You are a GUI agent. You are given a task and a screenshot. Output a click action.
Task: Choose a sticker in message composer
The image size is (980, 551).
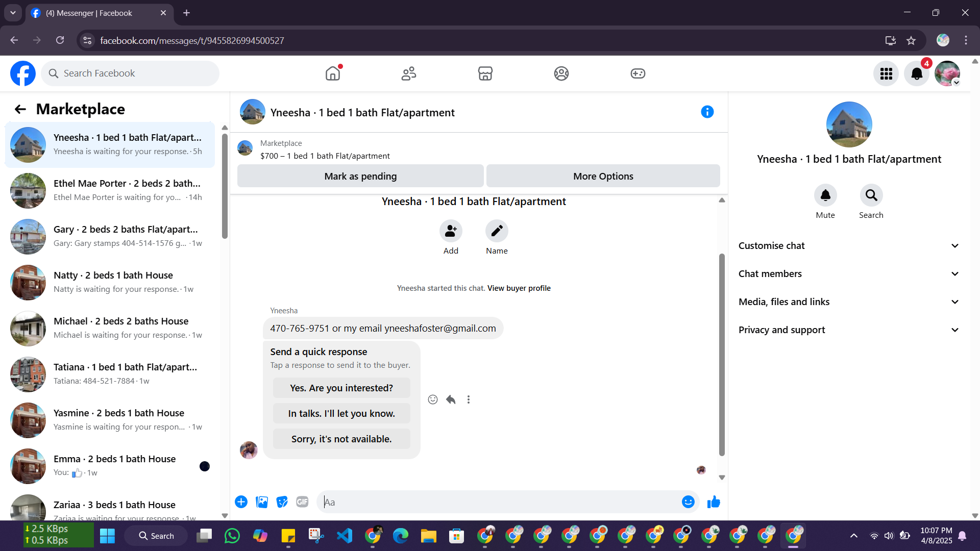pos(282,502)
